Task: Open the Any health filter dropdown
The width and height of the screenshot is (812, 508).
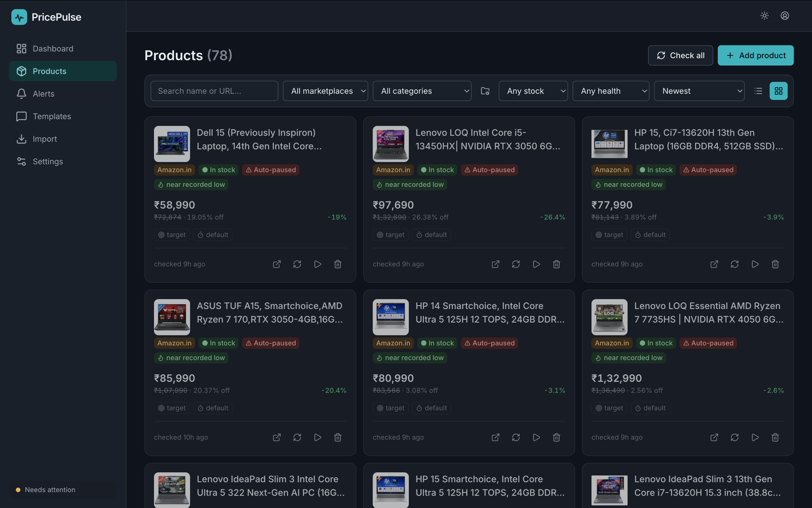Action: [x=611, y=91]
